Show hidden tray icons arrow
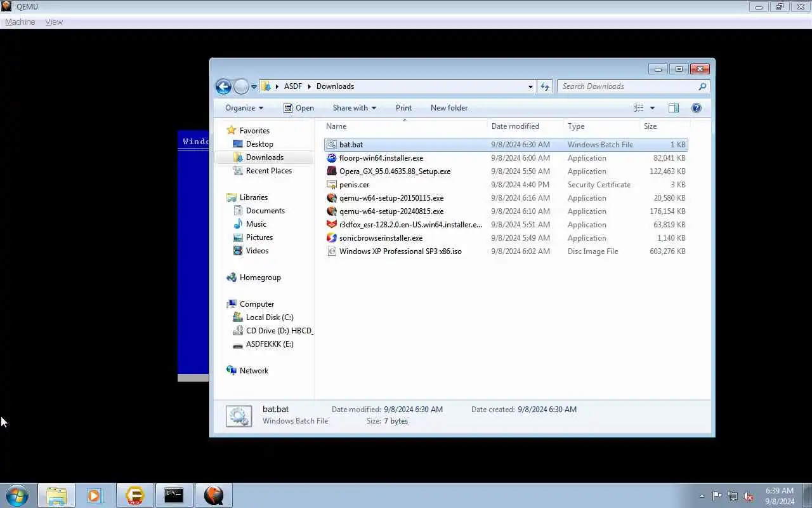The width and height of the screenshot is (812, 508). click(x=702, y=496)
